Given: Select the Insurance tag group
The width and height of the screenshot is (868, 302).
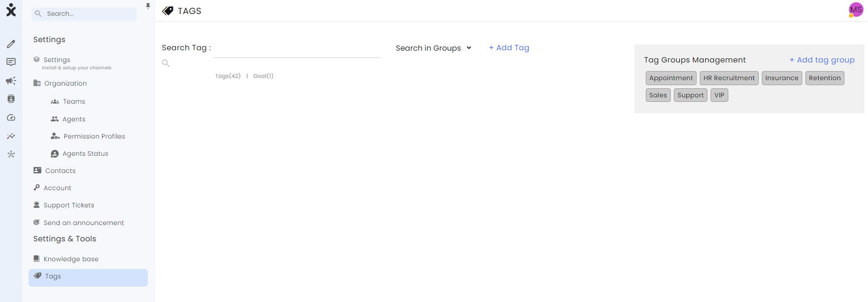Looking at the screenshot, I should pos(782,78).
